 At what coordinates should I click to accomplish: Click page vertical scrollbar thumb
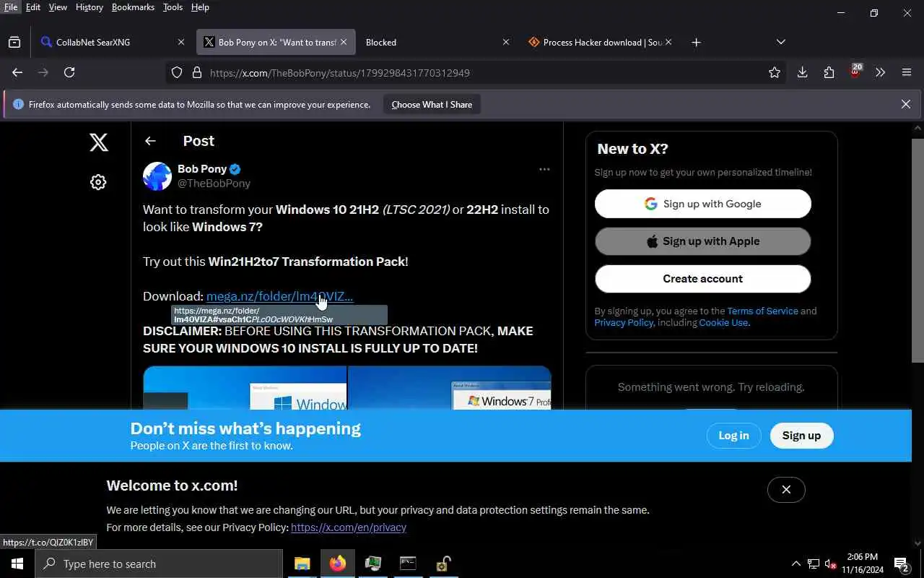tap(918, 249)
